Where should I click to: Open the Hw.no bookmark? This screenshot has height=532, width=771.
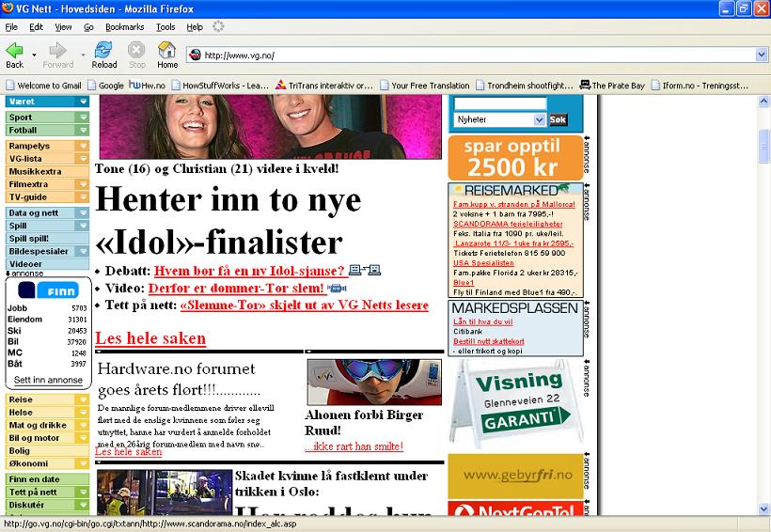coord(148,86)
